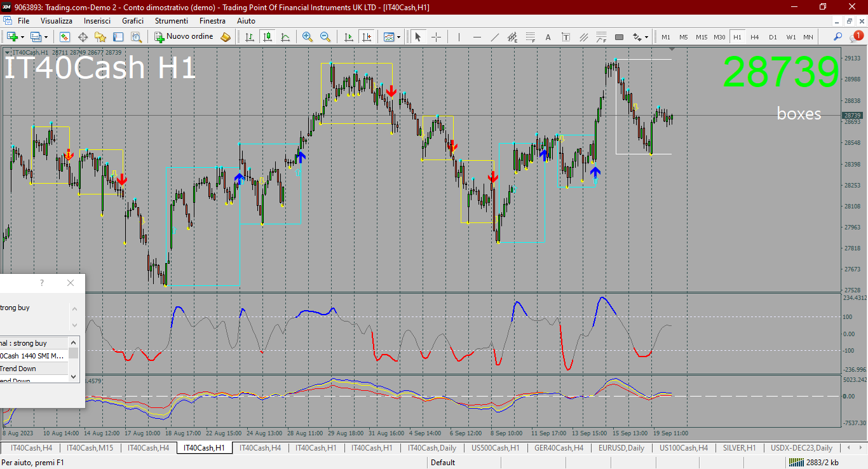This screenshot has width=868, height=469.
Task: Switch timeframe to M15
Action: [x=702, y=37]
